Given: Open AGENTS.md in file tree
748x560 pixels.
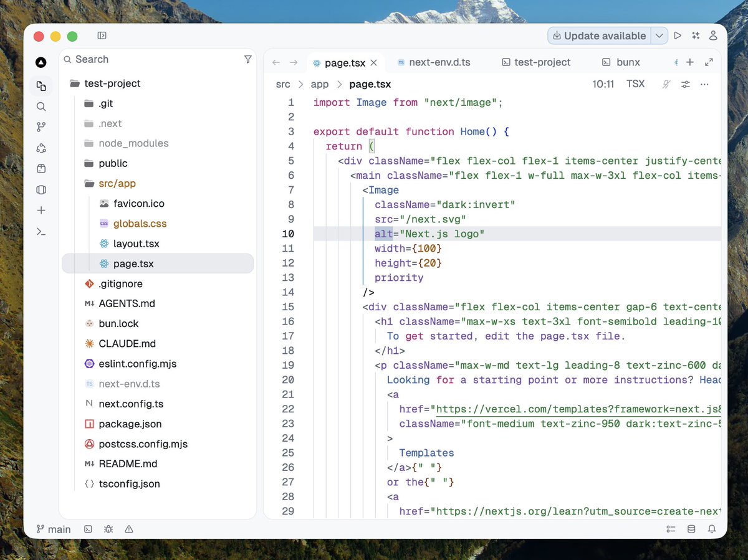Looking at the screenshot, I should tap(158, 303).
